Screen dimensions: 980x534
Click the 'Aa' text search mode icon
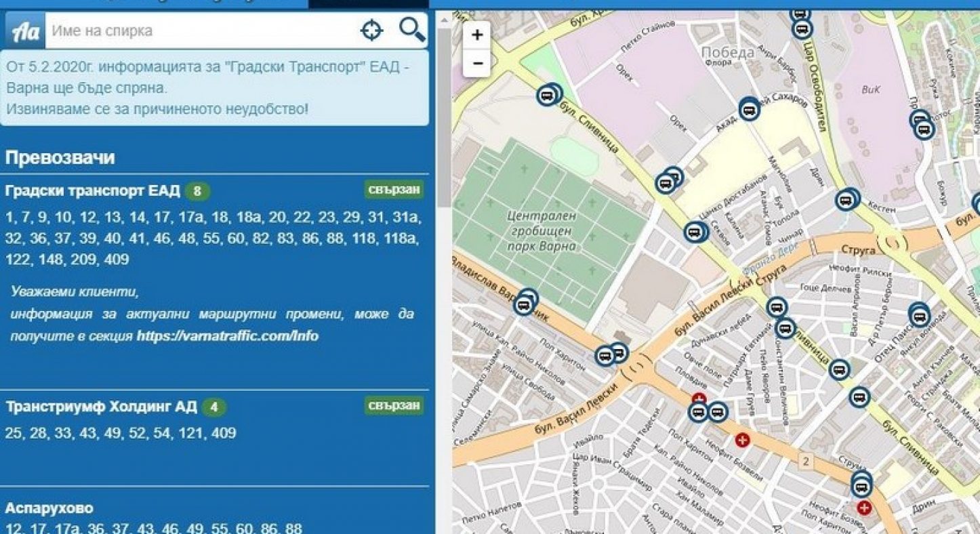pos(24,30)
